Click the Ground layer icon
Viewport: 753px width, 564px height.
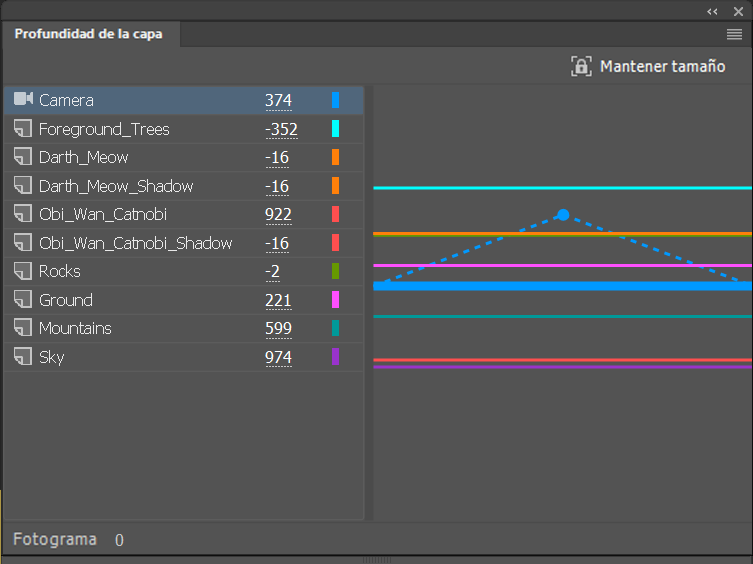(x=23, y=300)
